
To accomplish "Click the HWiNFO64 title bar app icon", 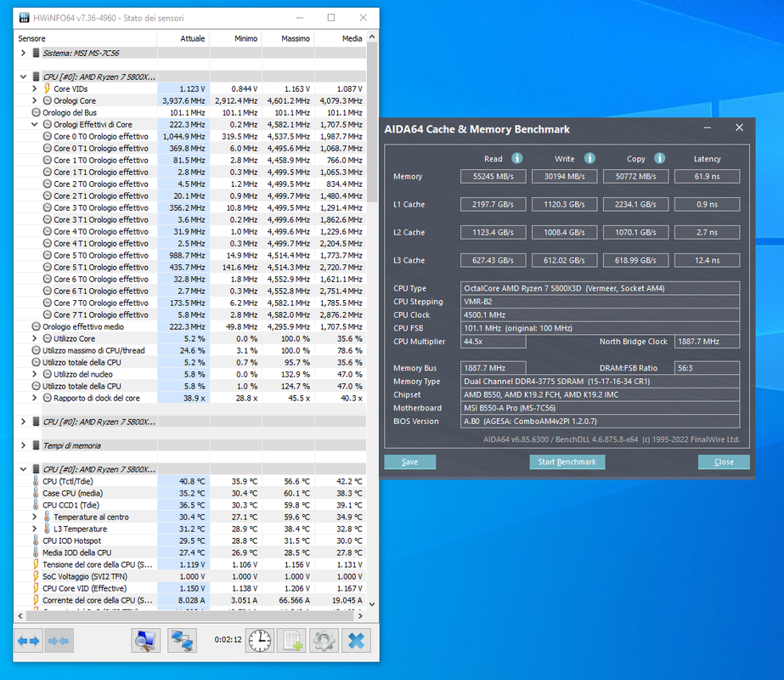I will tap(24, 18).
